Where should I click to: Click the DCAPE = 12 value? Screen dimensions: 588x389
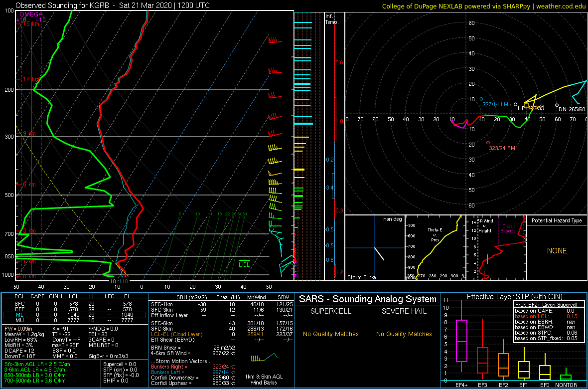(20, 350)
